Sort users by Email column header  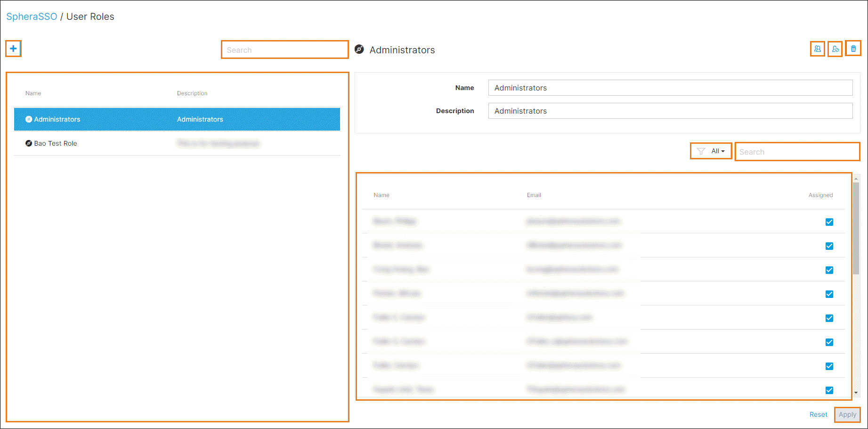(534, 195)
